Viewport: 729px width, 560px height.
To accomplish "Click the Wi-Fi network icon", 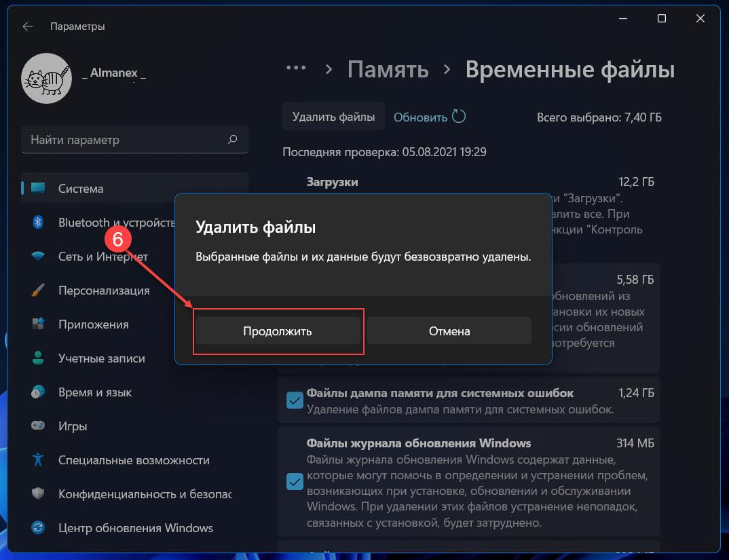I will pos(37,257).
